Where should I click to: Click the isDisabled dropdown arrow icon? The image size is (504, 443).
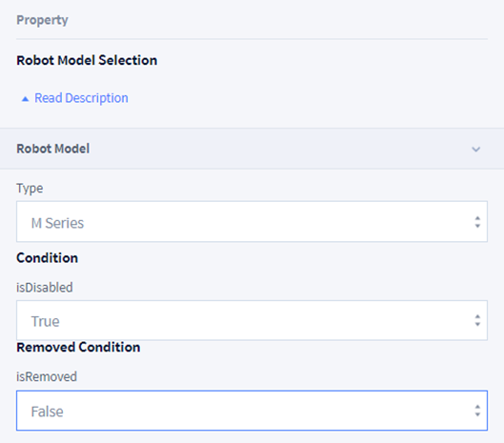(x=477, y=320)
